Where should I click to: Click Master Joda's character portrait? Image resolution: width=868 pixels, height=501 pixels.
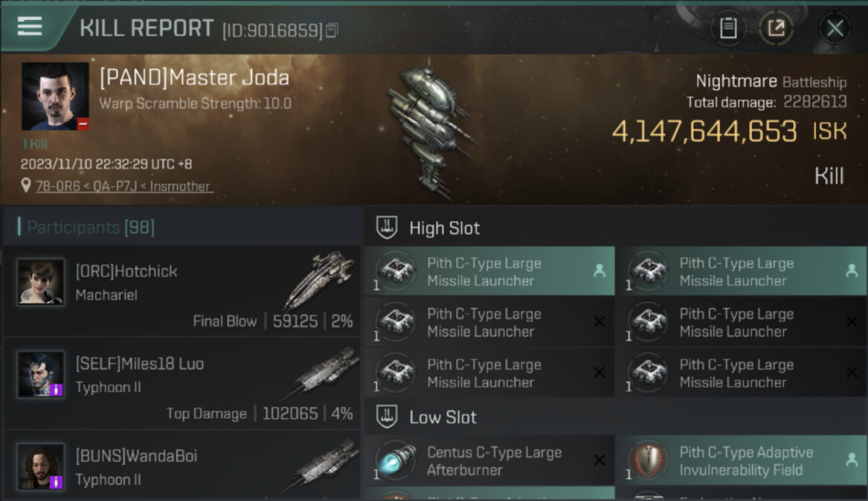click(x=55, y=96)
